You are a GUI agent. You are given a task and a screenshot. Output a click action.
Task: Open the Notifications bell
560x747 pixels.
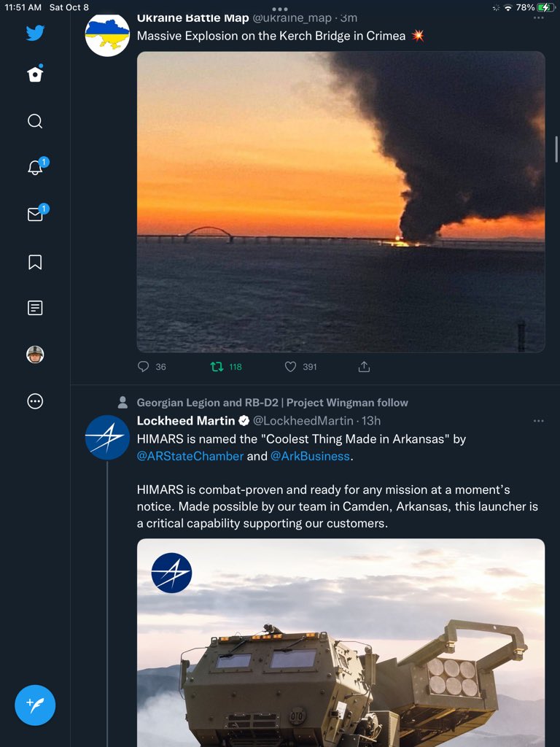pyautogui.click(x=35, y=168)
